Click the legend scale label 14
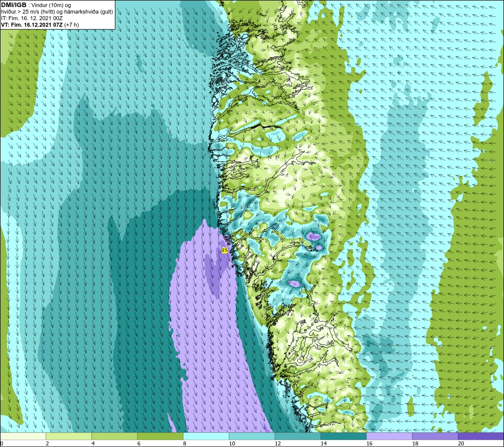This screenshot has height=447, width=504. pyautogui.click(x=324, y=443)
